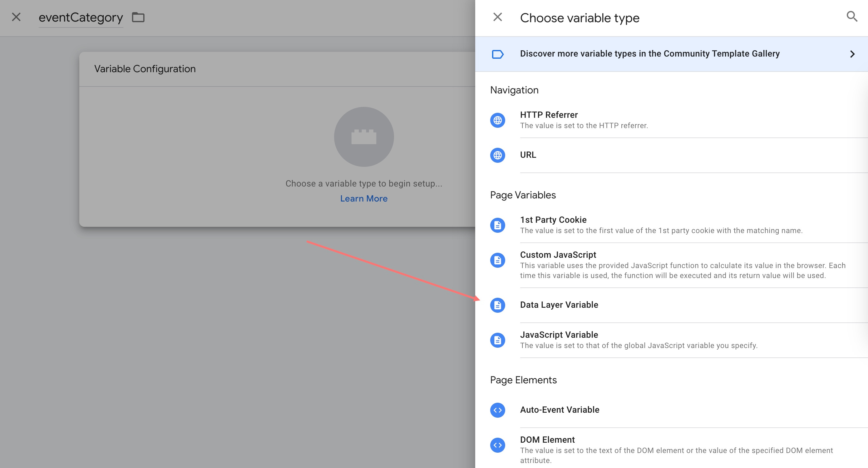Click the Custom JavaScript document icon
The height and width of the screenshot is (468, 868).
coord(497,260)
